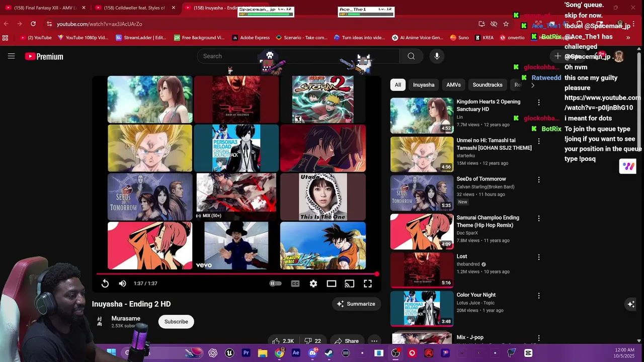
Task: Open Premiere Pro from taskbar
Action: click(x=246, y=353)
